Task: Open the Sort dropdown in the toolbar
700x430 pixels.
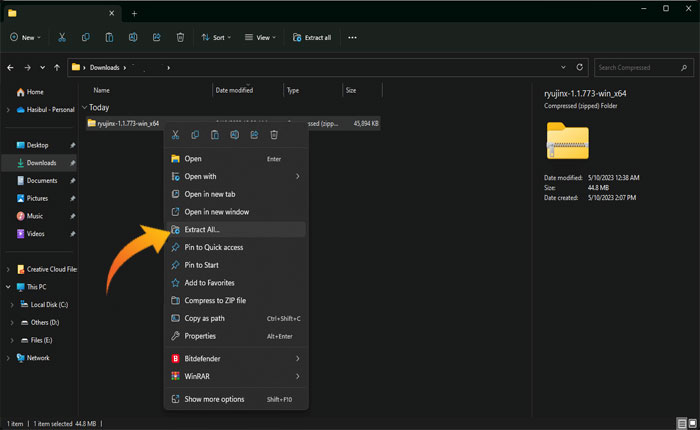Action: click(214, 37)
